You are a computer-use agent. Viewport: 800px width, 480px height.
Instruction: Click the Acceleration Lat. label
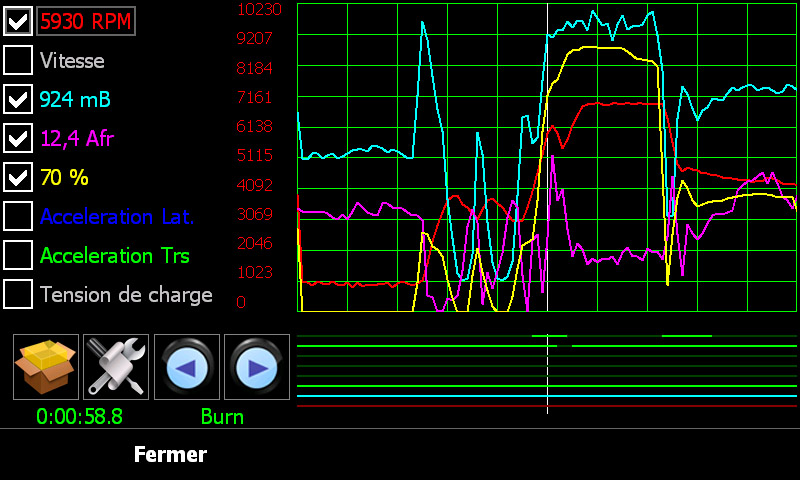coord(117,217)
